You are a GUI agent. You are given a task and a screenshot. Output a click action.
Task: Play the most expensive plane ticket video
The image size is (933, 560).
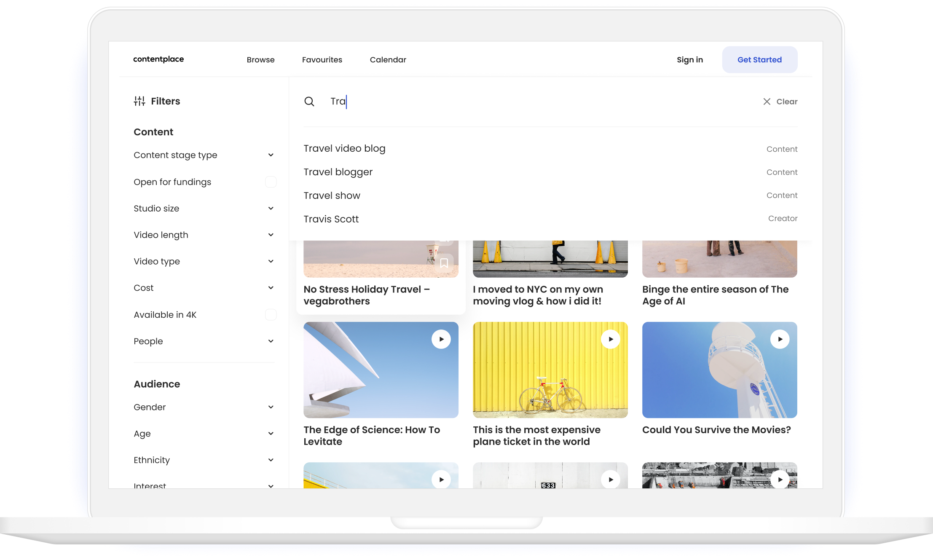coord(611,339)
